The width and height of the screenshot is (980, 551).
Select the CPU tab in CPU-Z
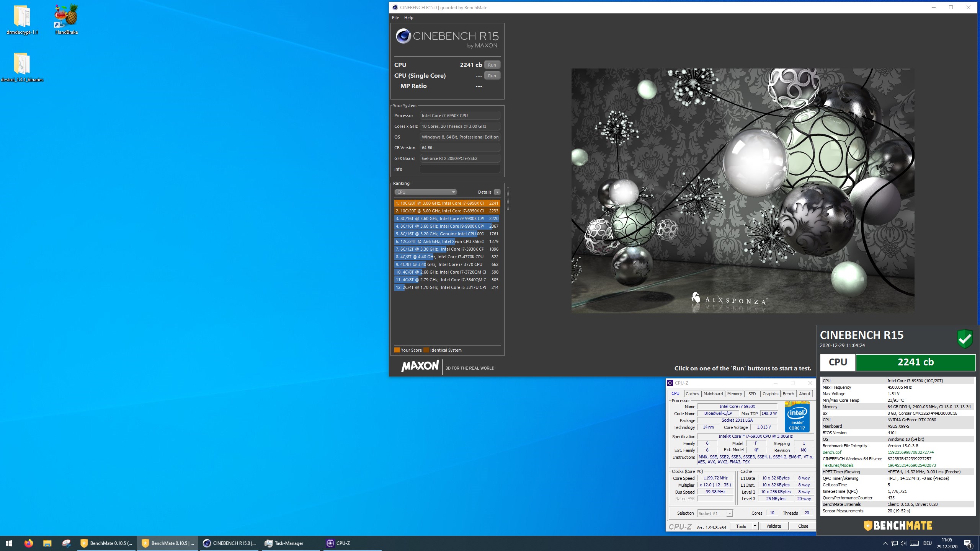[x=675, y=393]
